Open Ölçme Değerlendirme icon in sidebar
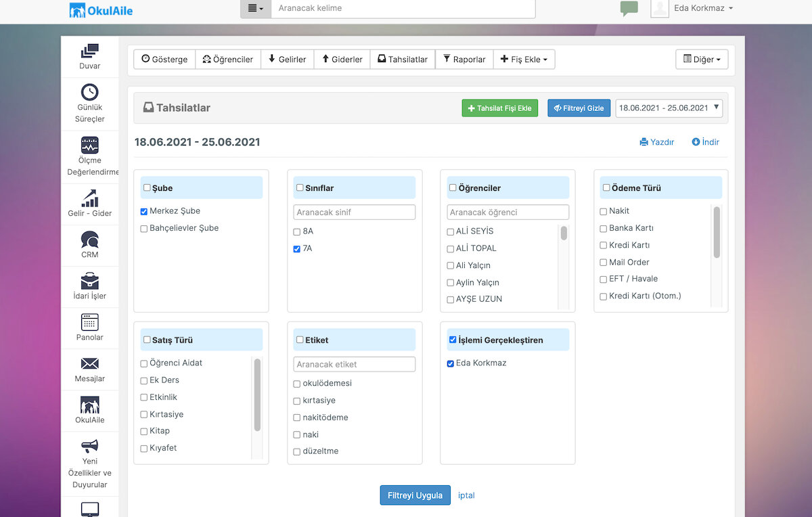This screenshot has height=517, width=812. coord(89,145)
